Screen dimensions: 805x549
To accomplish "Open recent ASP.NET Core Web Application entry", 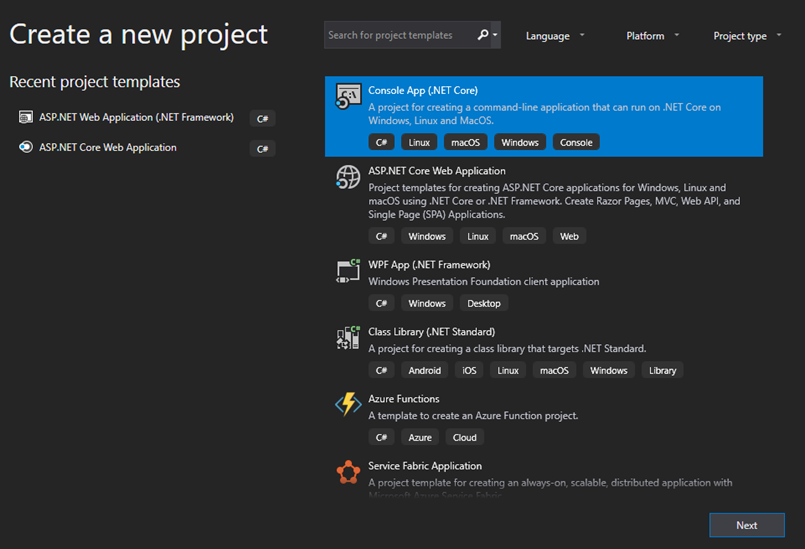I will click(108, 147).
